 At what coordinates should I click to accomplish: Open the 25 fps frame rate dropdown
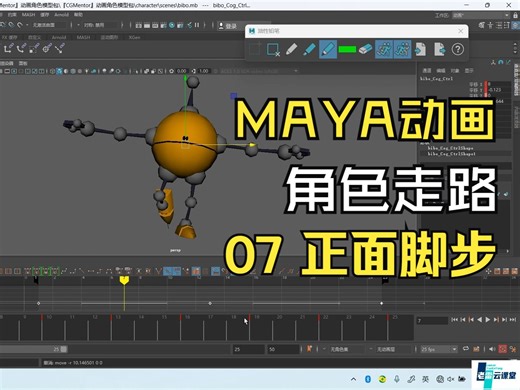pyautogui.click(x=439, y=349)
